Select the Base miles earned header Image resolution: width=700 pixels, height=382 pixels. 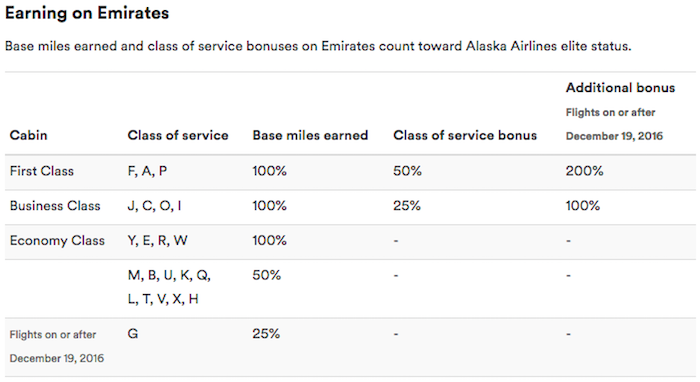coord(310,135)
